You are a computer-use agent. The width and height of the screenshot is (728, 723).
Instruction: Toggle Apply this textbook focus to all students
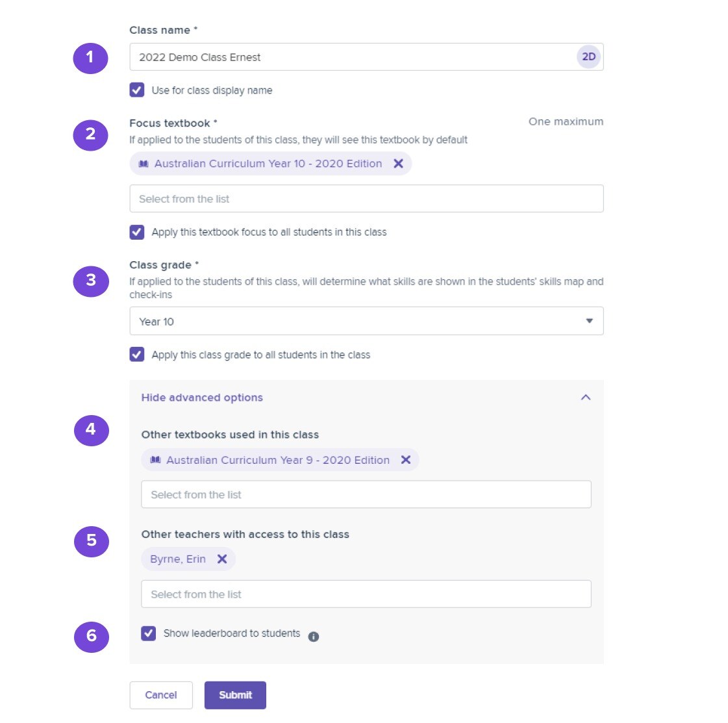pos(137,232)
